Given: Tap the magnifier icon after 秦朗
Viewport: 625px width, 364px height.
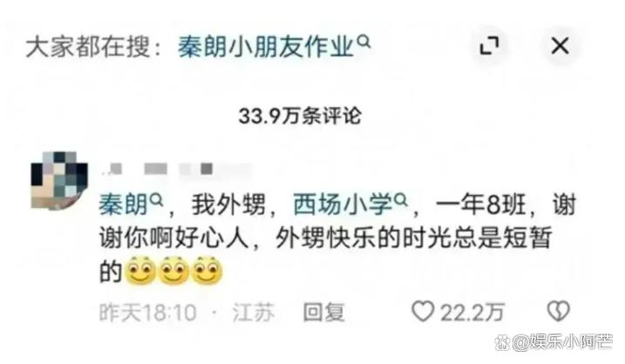Looking at the screenshot, I should (x=157, y=199).
